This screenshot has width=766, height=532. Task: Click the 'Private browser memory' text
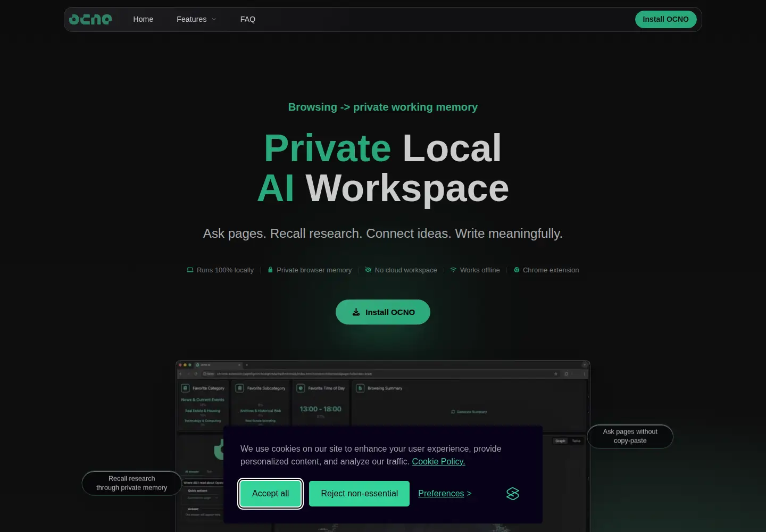tap(314, 270)
